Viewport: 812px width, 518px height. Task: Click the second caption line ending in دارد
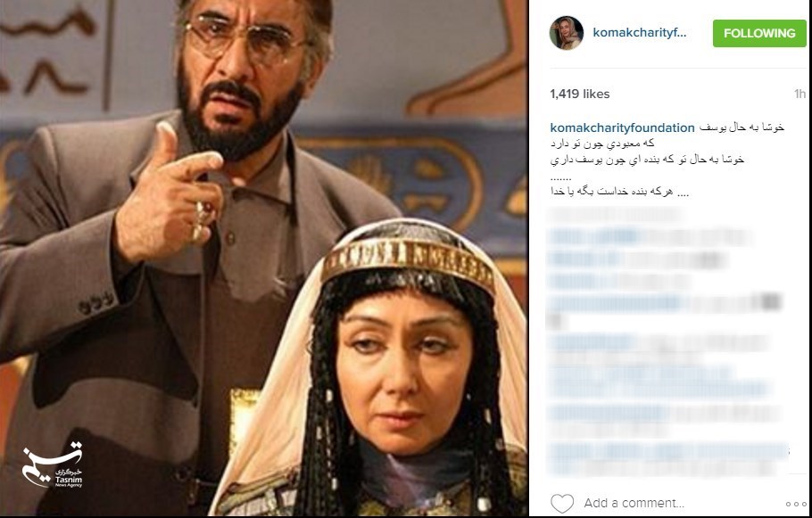tap(602, 144)
